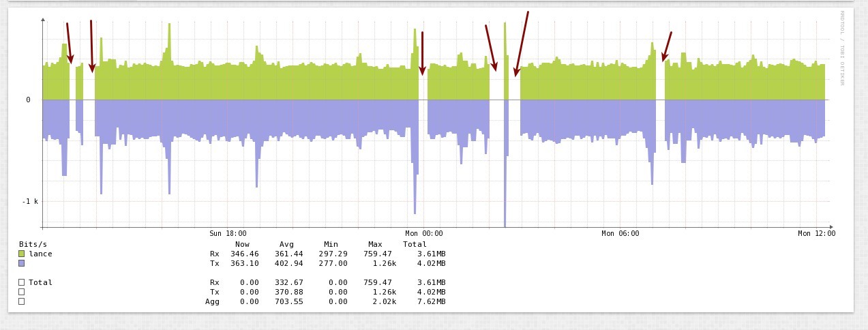
Task: Click the lance legend label
Action: [40, 254]
